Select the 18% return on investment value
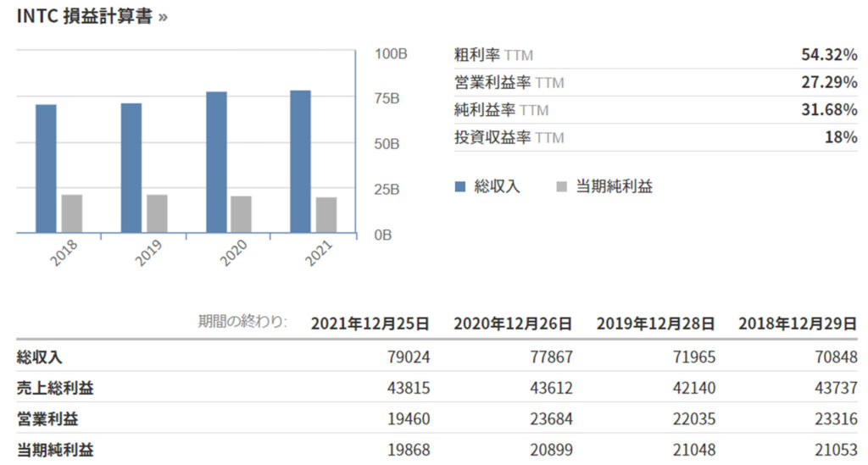 841,136
